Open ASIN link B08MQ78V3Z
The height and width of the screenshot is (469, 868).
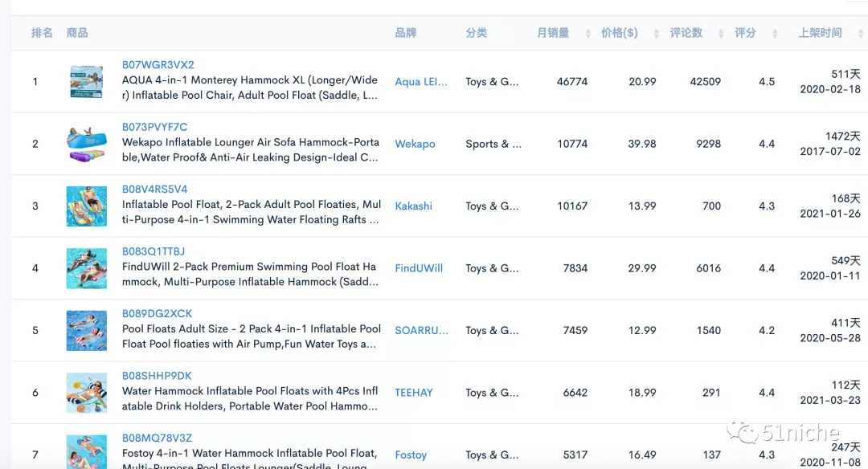tap(157, 438)
